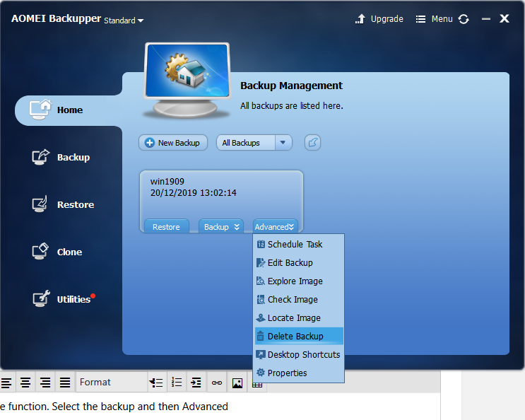
Task: Click the Upgrade arrow icon
Action: point(360,19)
